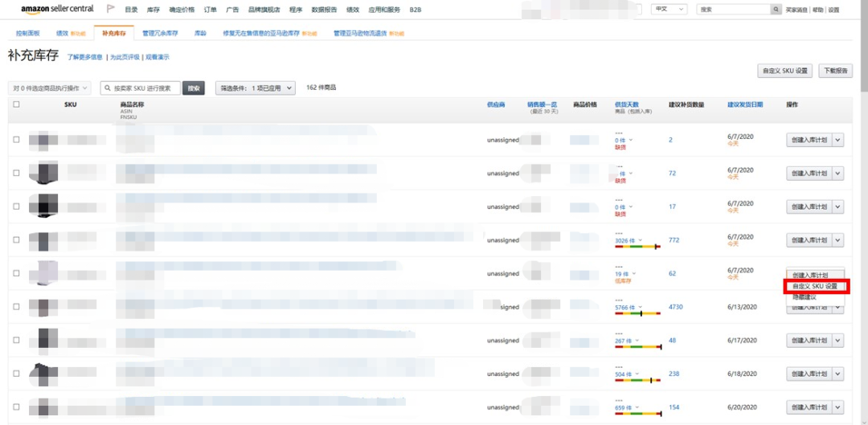Expand the 3026 件 supply days chevron
The height and width of the screenshot is (425, 868).
pyautogui.click(x=640, y=240)
